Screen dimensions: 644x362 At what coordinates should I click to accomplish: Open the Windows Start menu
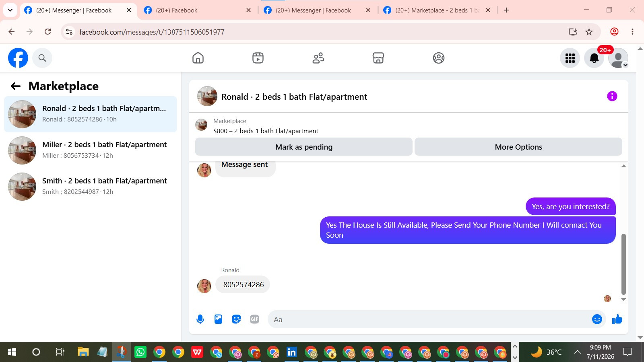click(12, 352)
